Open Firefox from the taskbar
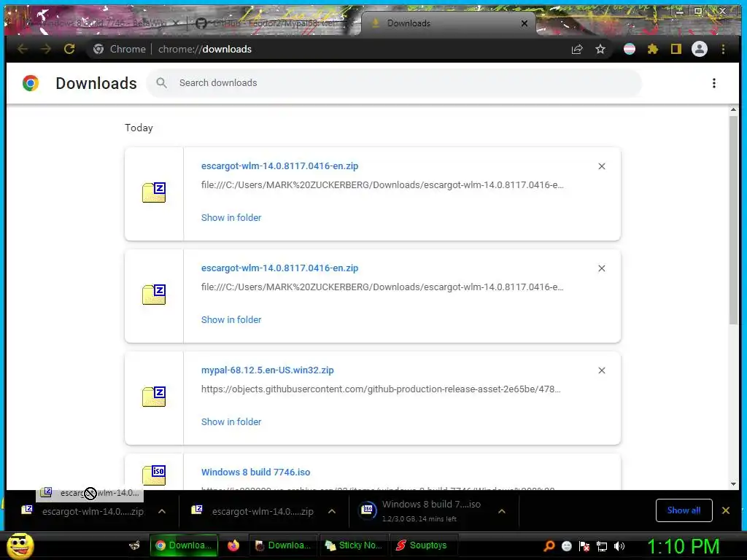Image resolution: width=747 pixels, height=560 pixels. click(233, 545)
